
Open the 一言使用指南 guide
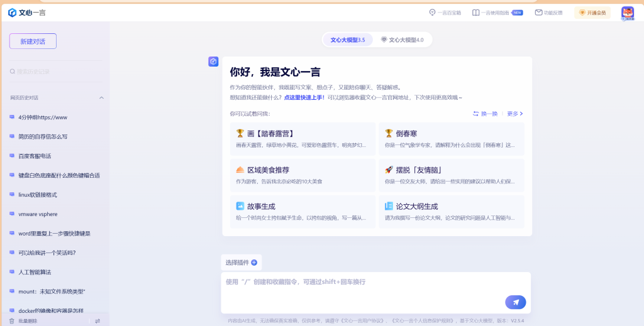pos(497,13)
